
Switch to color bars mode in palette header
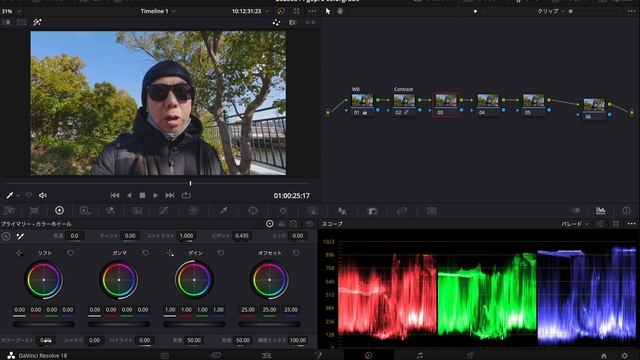281,224
